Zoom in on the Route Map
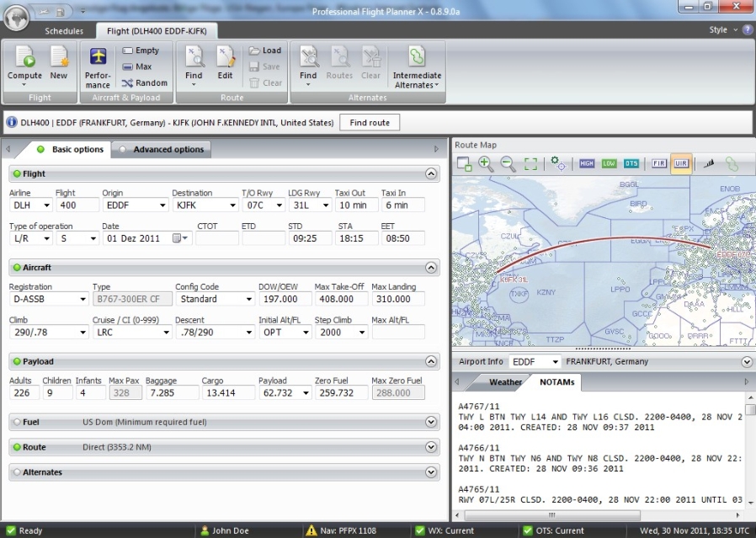756x538 pixels. (485, 163)
